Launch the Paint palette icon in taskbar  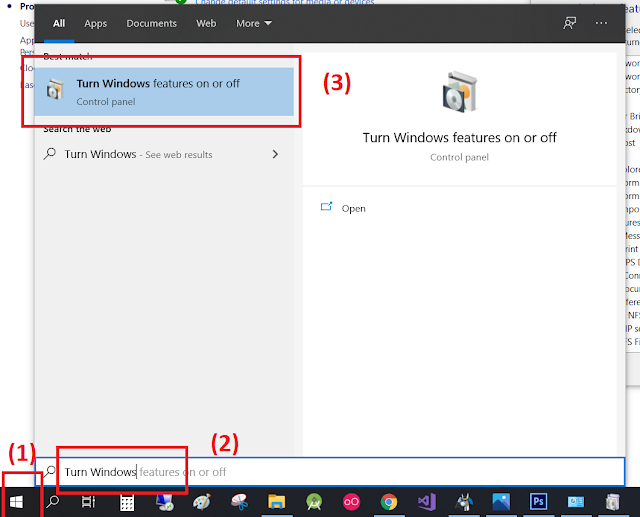(202, 502)
